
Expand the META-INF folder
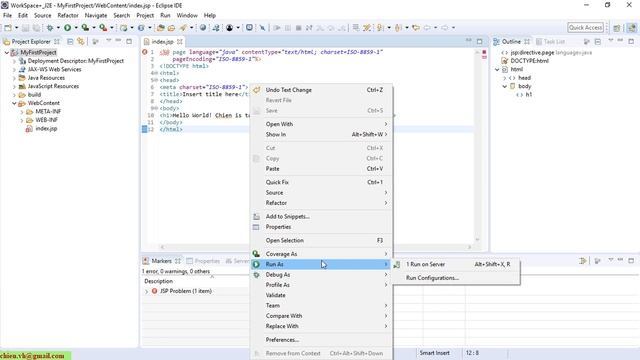coord(22,111)
